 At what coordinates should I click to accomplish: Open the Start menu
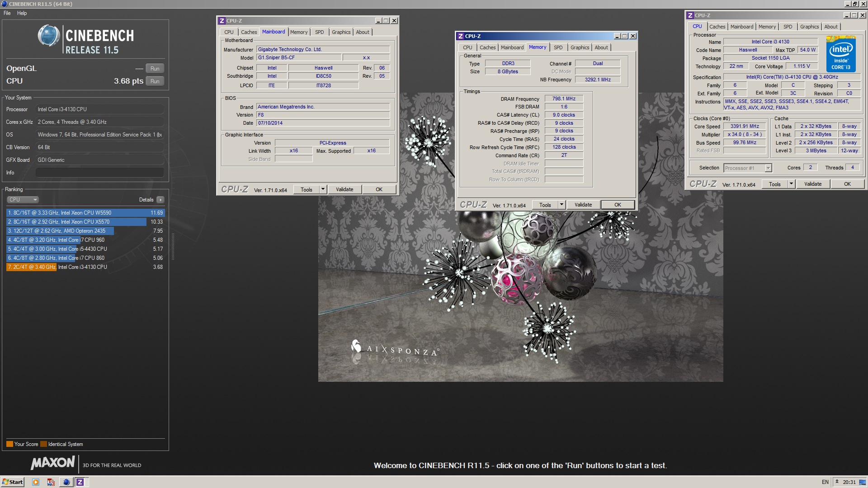pos(12,482)
